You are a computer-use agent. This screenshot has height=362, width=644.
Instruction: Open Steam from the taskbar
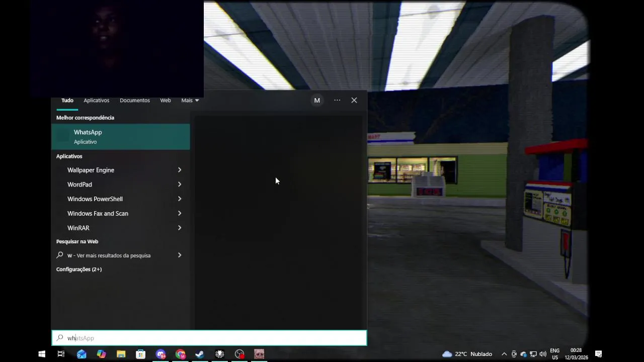click(x=200, y=354)
